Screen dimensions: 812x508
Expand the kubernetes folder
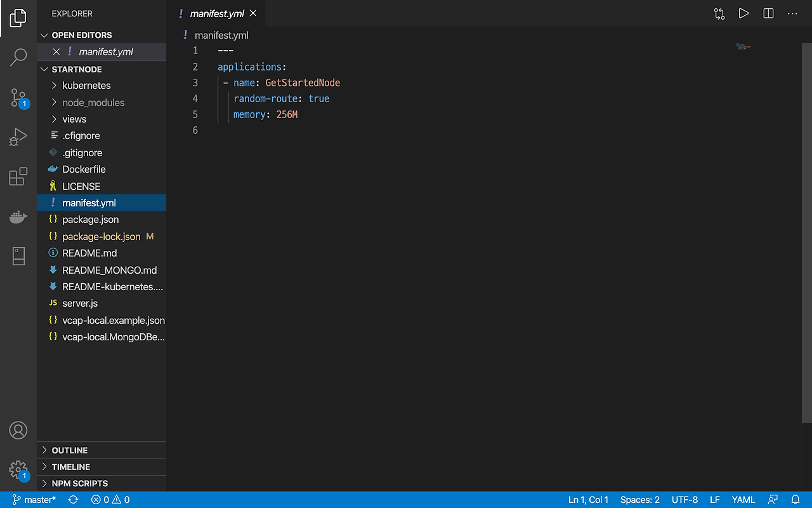coord(101,86)
